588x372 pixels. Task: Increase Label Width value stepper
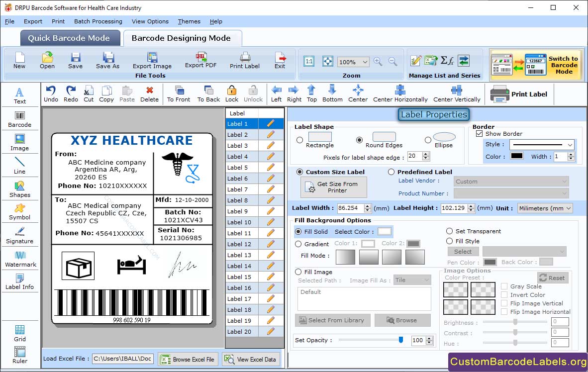click(368, 206)
